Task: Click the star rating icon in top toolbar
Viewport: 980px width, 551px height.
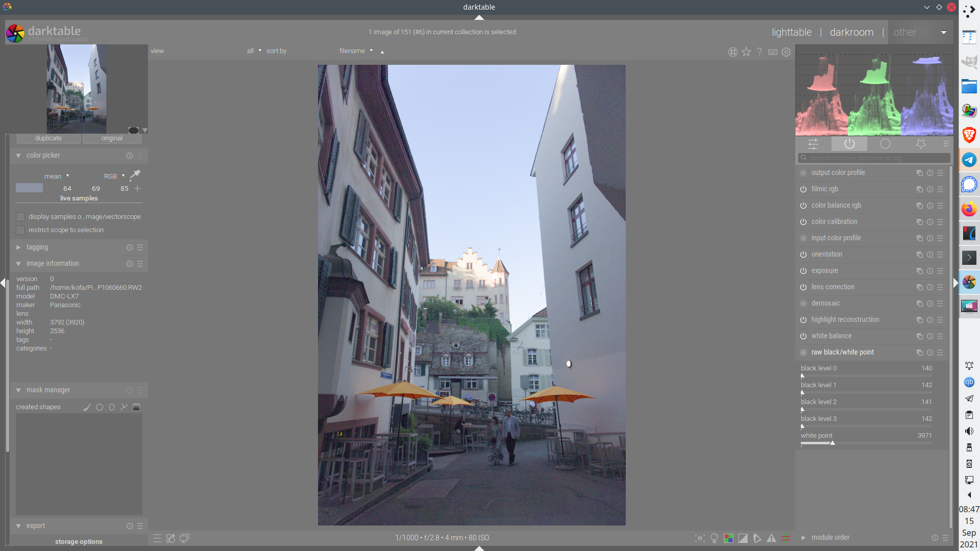Action: click(x=746, y=52)
